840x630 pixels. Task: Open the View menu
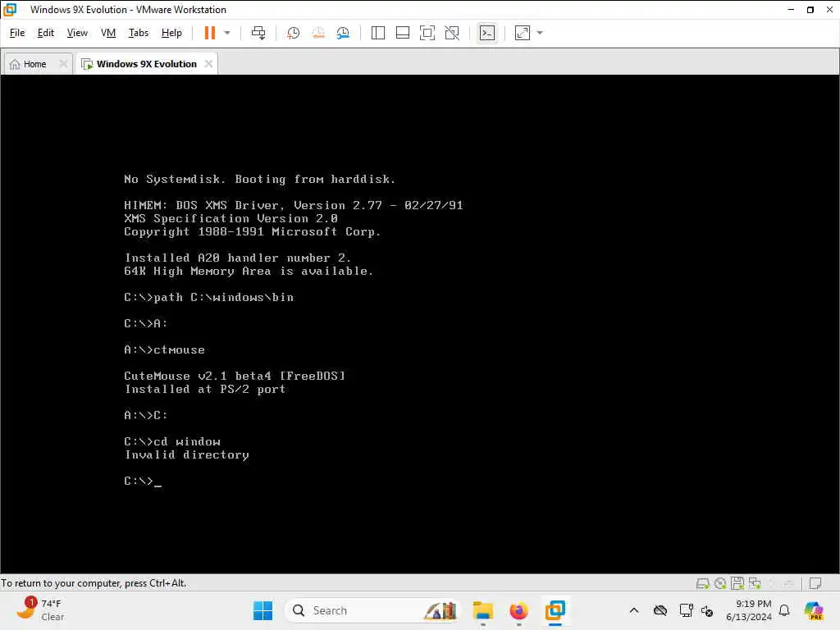(77, 33)
